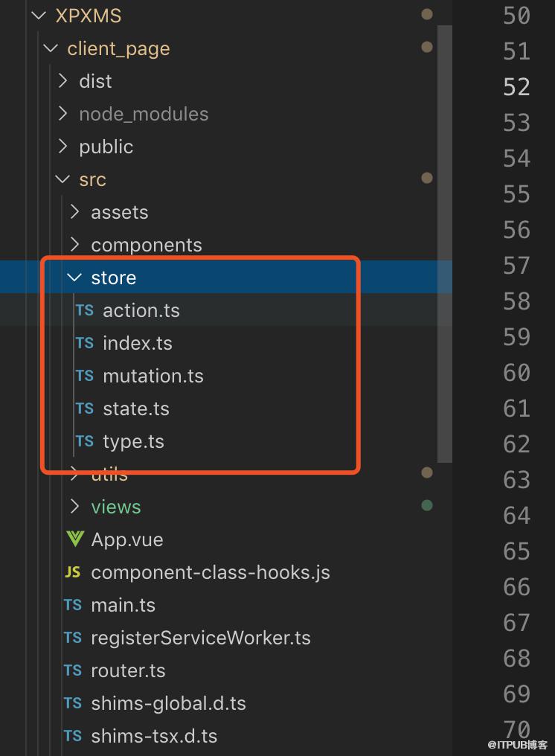
Task: Select the client_page folder label
Action: pos(118,48)
